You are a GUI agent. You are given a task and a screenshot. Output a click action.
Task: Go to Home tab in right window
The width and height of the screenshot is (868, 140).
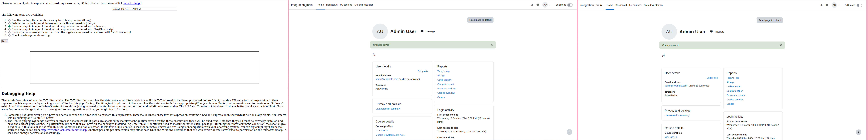[x=610, y=5]
